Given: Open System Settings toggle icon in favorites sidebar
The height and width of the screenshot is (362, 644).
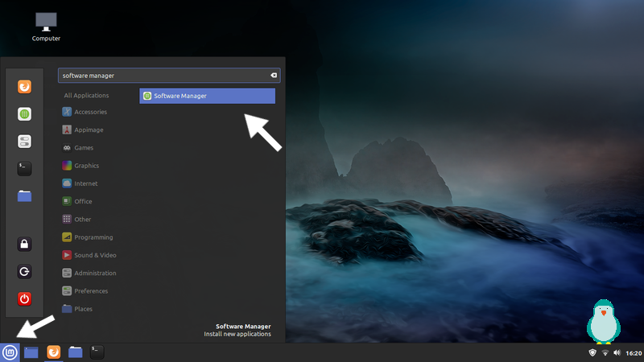Looking at the screenshot, I should pyautogui.click(x=24, y=142).
